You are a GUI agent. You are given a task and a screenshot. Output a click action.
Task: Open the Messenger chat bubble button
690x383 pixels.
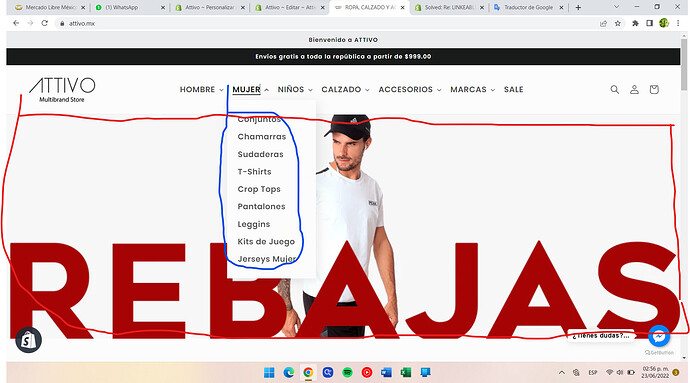[x=659, y=337]
